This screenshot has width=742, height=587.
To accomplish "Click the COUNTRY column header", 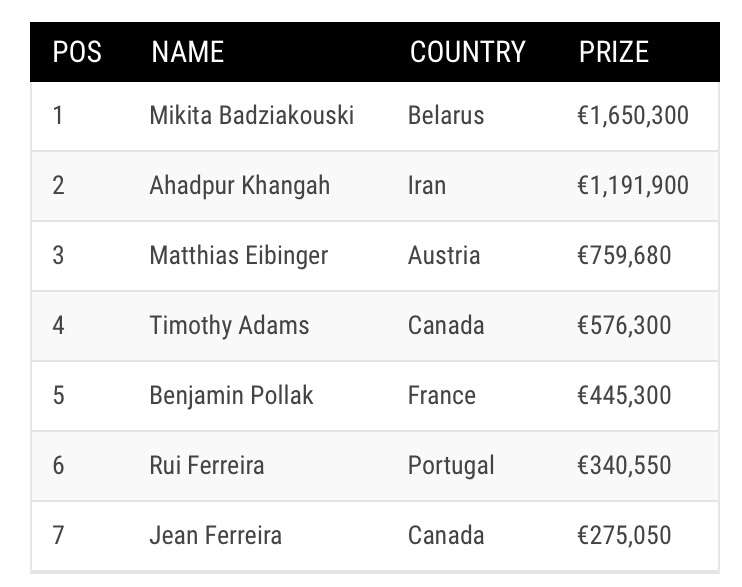I will pos(467,52).
